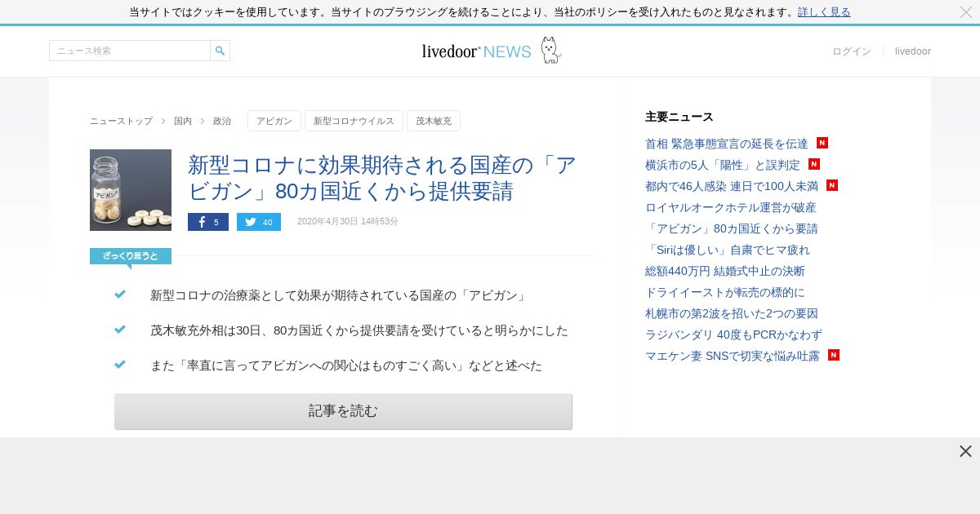Open ラジバンダリ 40度もPCRかなわず headline
Viewport: 980px width, 514px height.
click(x=733, y=335)
